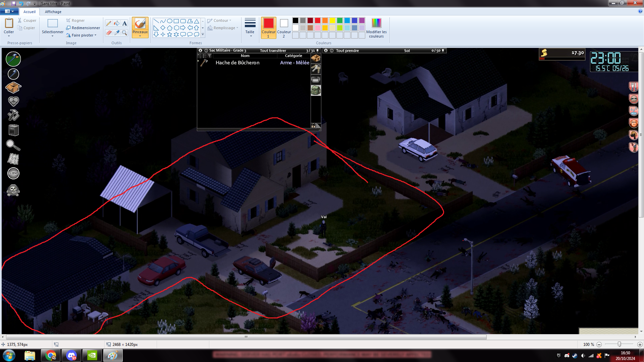Click the Coller clipboard icon
The width and height of the screenshot is (644, 362).
[x=9, y=23]
